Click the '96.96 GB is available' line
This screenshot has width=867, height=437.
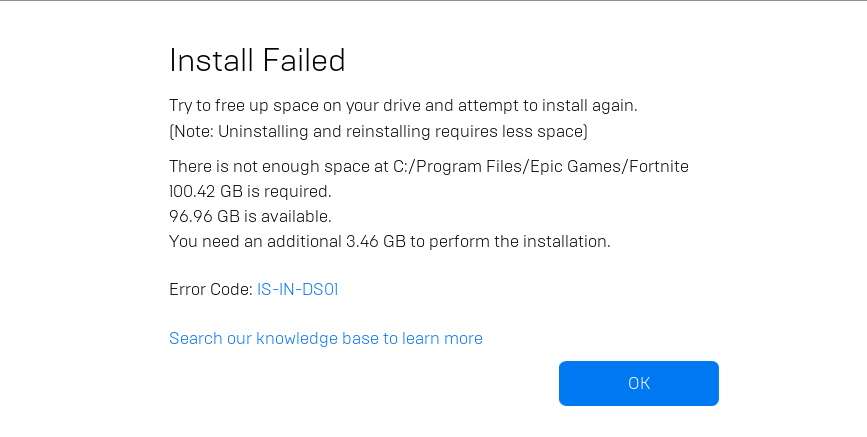click(x=250, y=216)
